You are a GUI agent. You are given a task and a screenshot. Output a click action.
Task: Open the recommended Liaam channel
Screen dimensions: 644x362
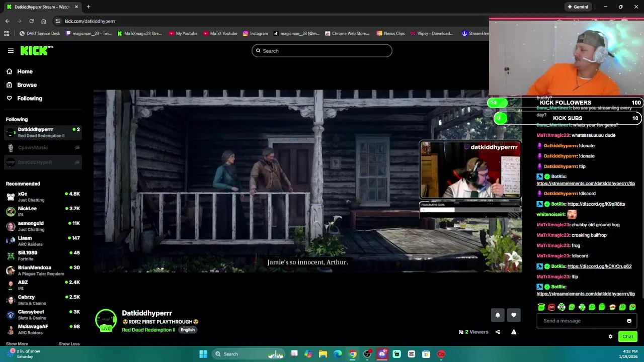coord(43,241)
